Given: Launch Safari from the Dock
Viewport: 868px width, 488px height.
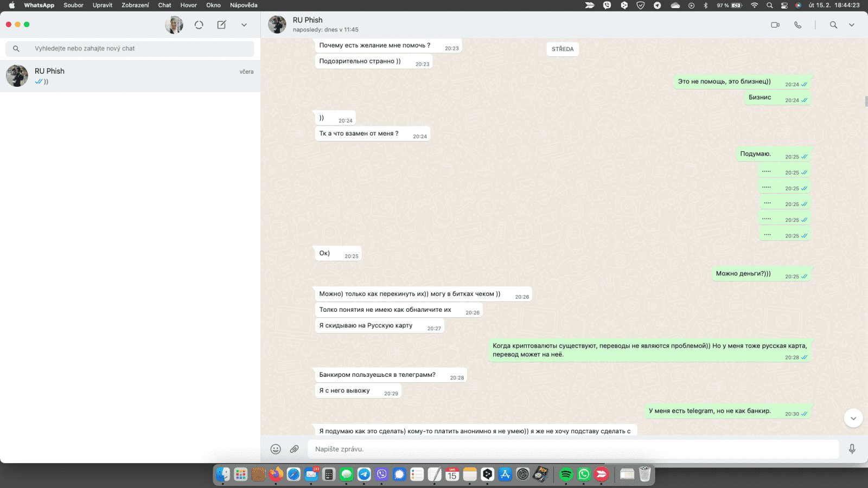Looking at the screenshot, I should click(293, 474).
